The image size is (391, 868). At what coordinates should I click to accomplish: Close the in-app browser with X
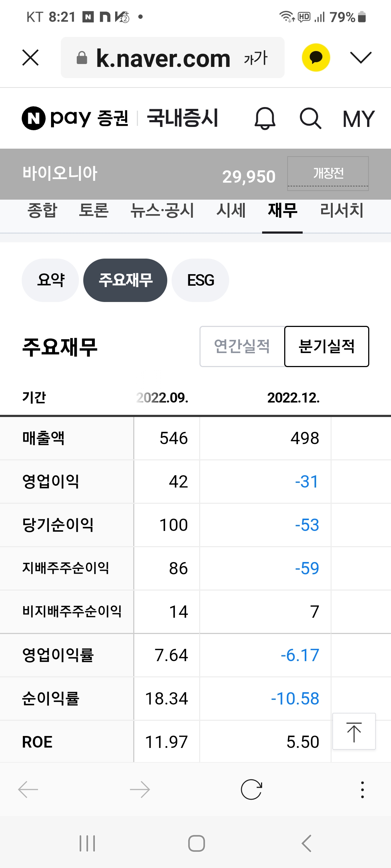(30, 58)
